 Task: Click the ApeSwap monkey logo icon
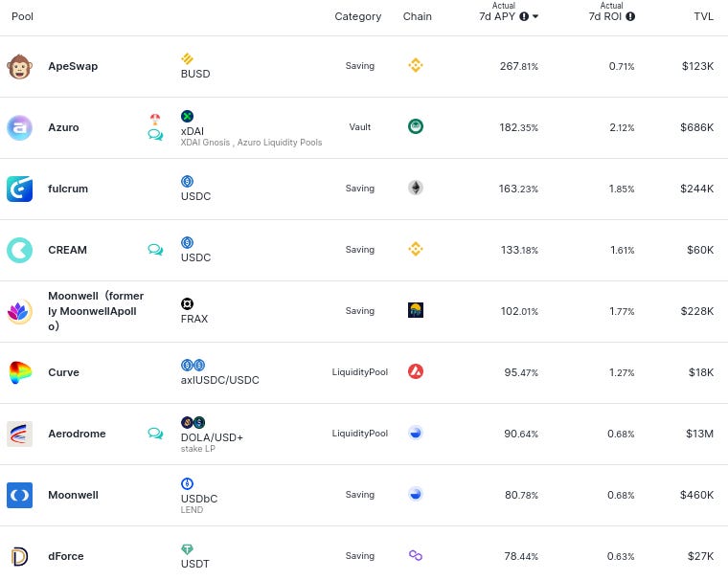[19, 66]
